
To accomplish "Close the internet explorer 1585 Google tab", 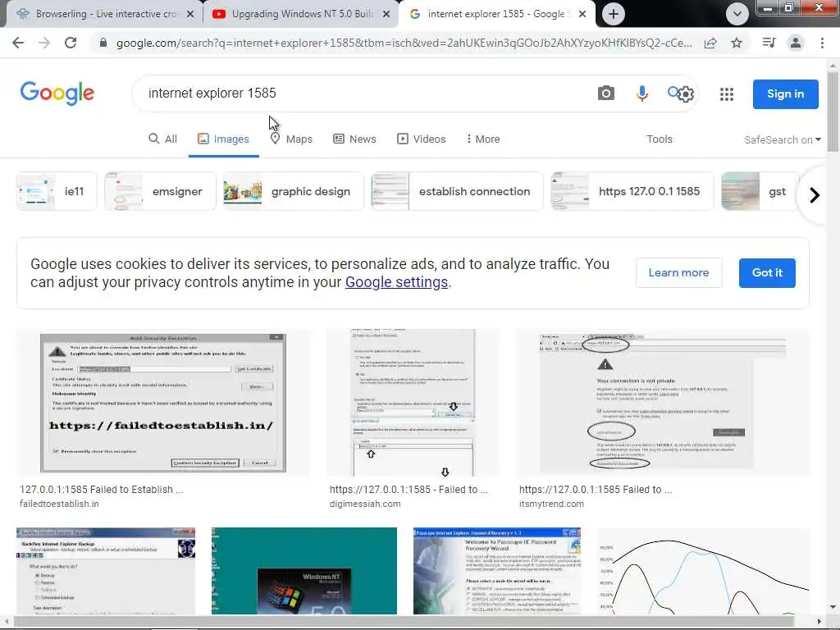I will [x=582, y=14].
